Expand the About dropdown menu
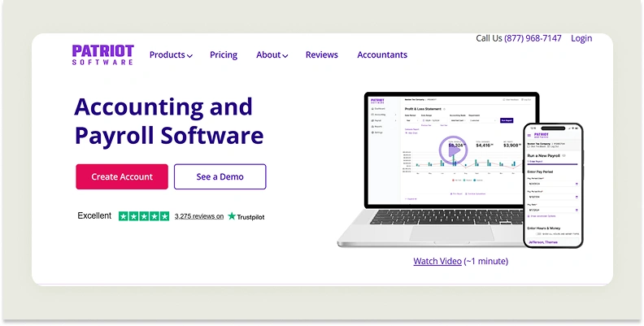Screen dimensions: 644x326 (272, 54)
